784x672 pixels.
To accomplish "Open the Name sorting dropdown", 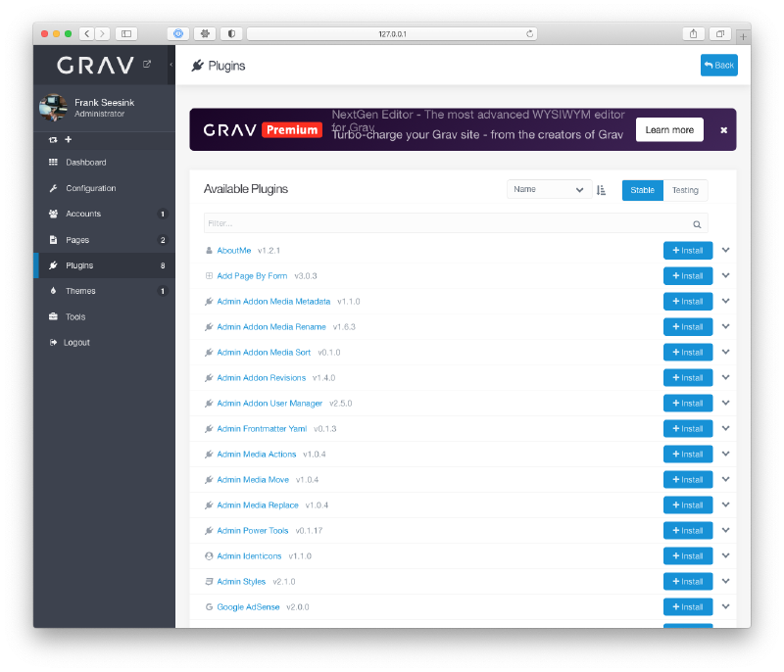I will pyautogui.click(x=548, y=190).
